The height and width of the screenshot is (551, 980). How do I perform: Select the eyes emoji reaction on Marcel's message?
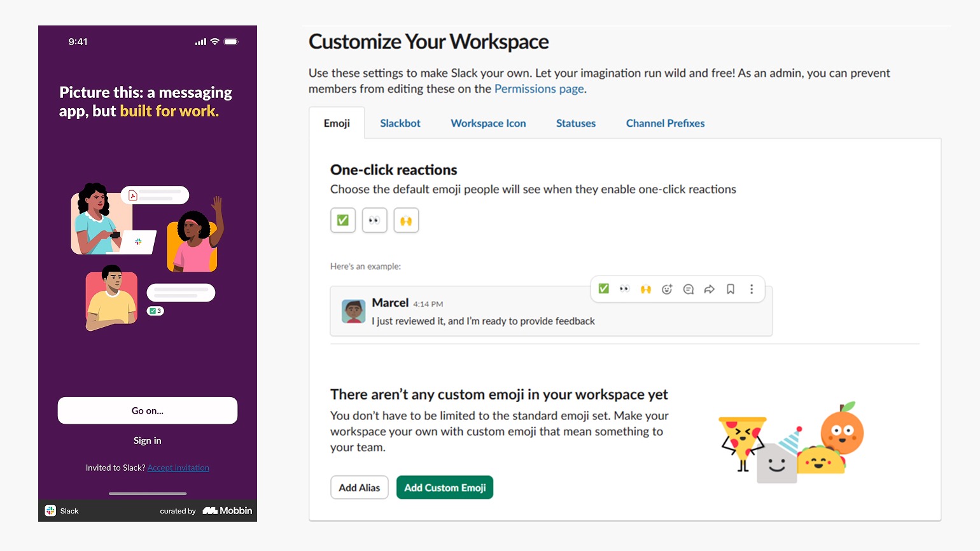pos(624,289)
